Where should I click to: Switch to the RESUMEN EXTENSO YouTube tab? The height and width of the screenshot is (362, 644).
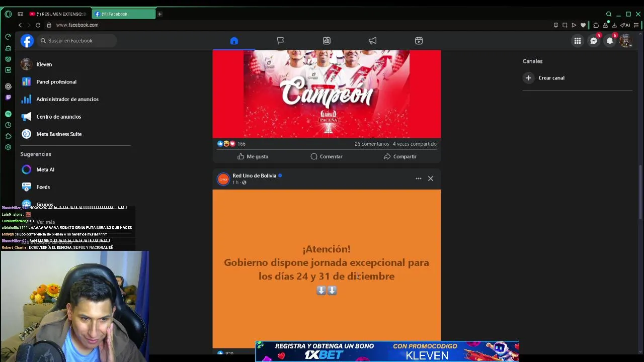[57, 14]
